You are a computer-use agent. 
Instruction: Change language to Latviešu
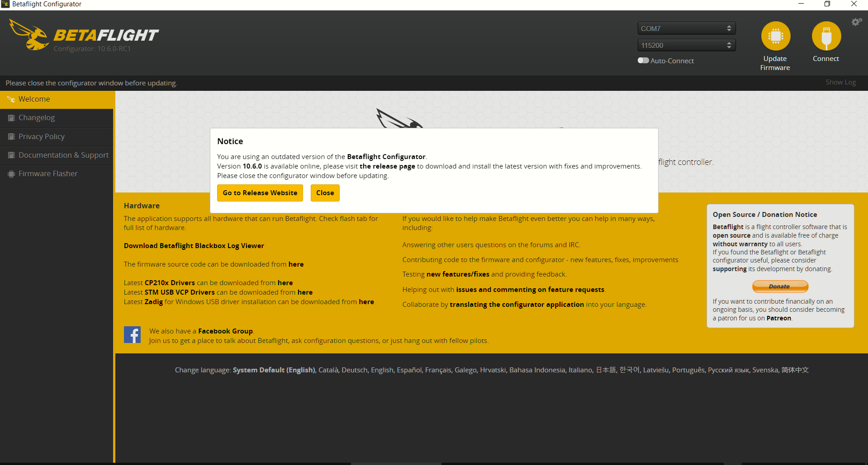coord(656,370)
